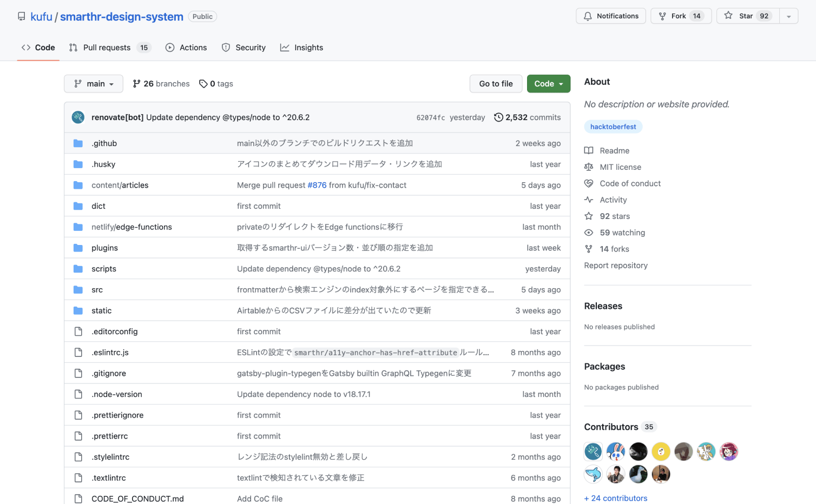Click the 59 watching eye icon

[589, 233]
